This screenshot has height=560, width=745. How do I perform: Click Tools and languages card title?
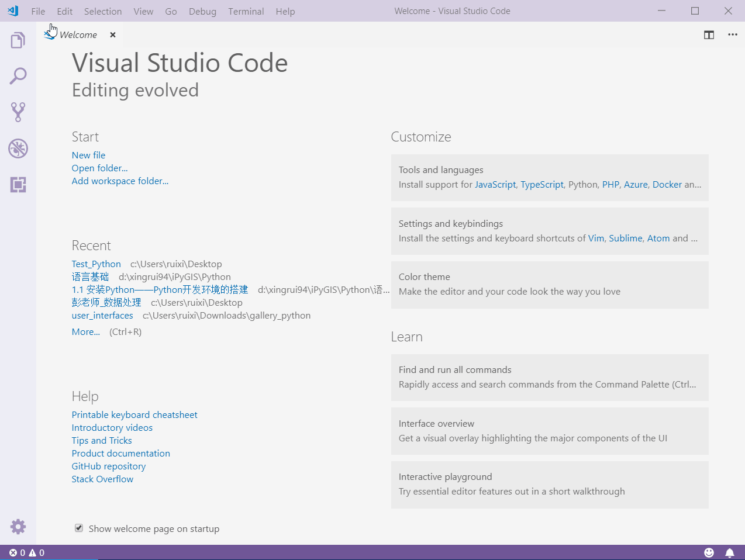[x=441, y=170]
